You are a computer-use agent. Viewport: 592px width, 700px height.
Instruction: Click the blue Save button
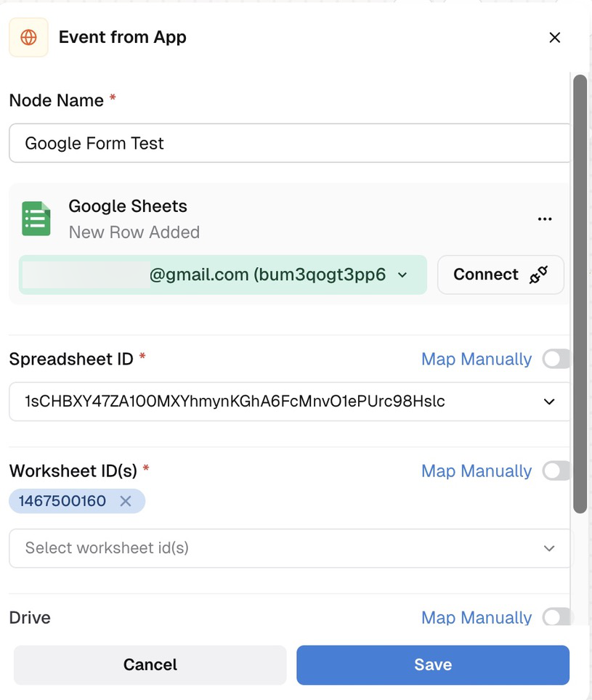coord(433,664)
